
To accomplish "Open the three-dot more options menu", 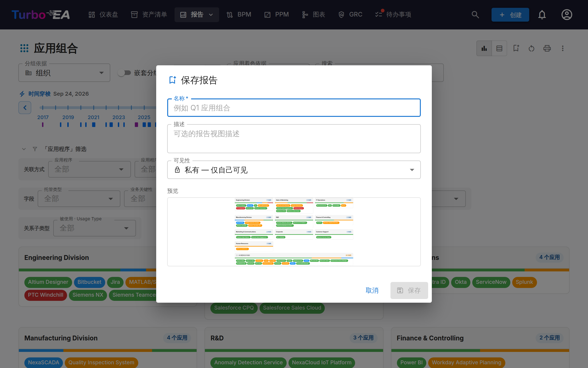I will pyautogui.click(x=563, y=48).
